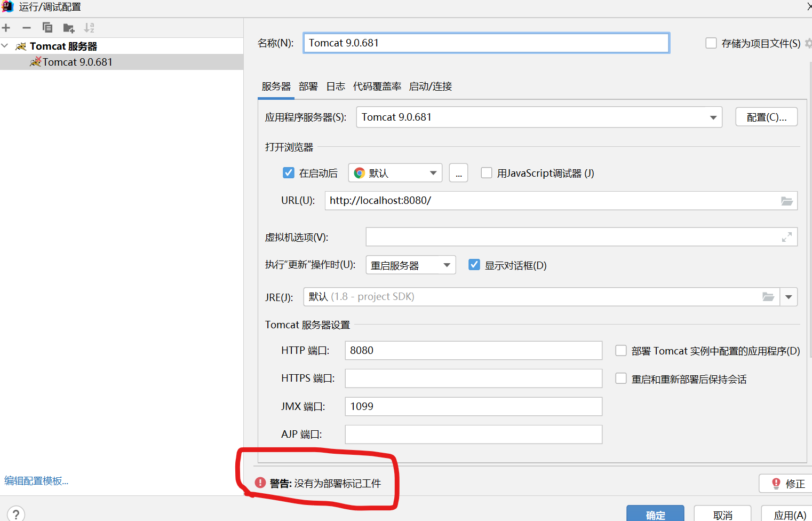Enable 用JavaScript调试器 checkbox

487,173
